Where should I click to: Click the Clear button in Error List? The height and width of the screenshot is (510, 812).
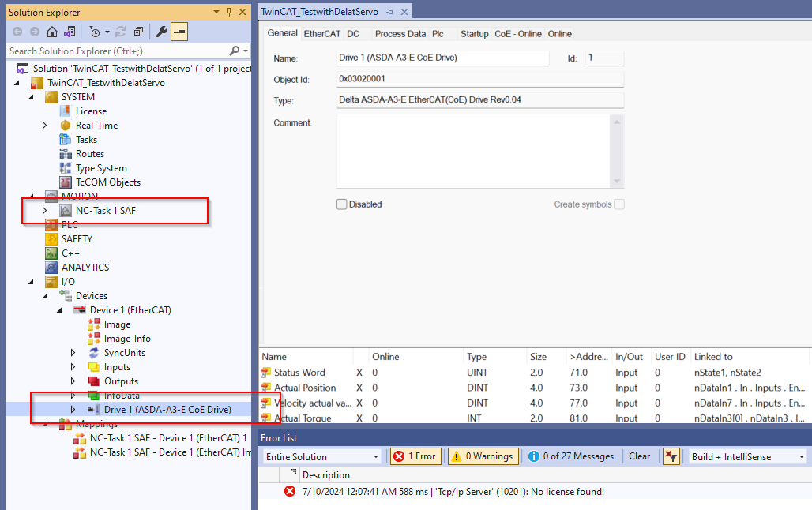tap(640, 456)
